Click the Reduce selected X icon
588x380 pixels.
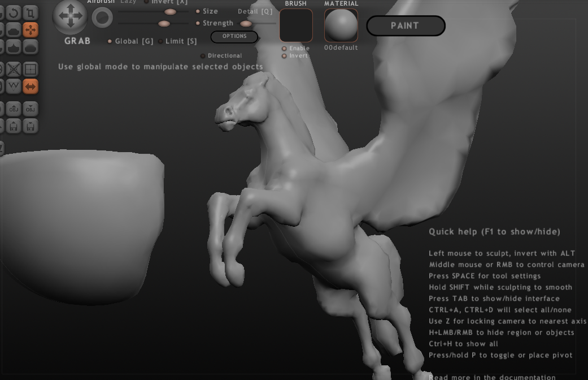tap(14, 69)
